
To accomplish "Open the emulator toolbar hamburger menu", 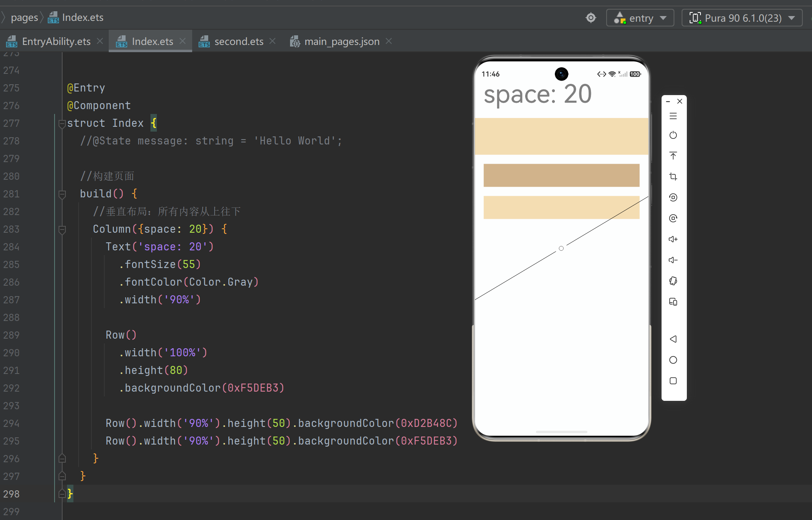I will pyautogui.click(x=673, y=116).
